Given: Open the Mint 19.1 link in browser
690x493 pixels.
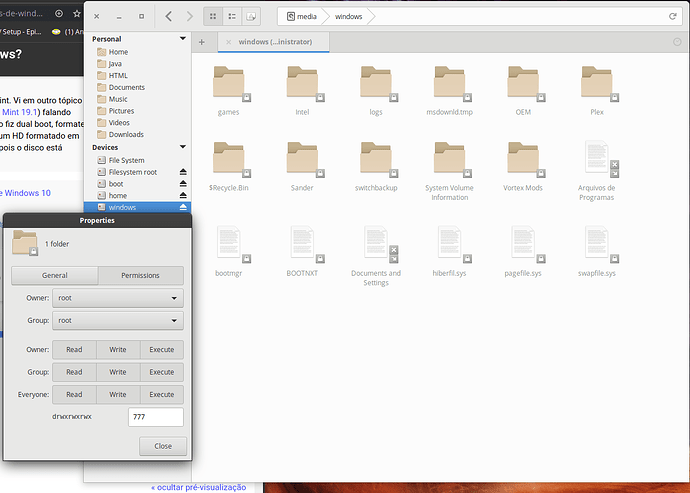Looking at the screenshot, I should pos(19,112).
